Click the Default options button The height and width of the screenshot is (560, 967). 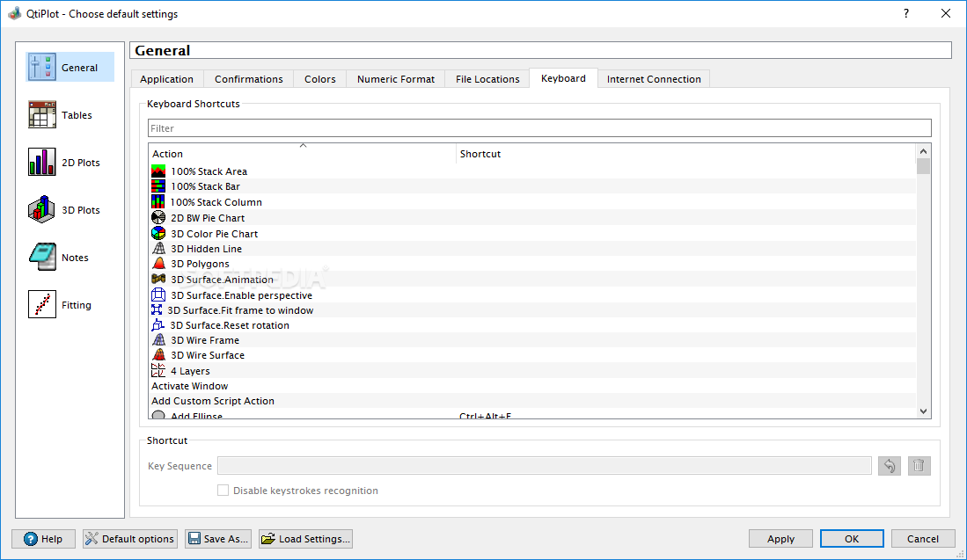tap(129, 538)
